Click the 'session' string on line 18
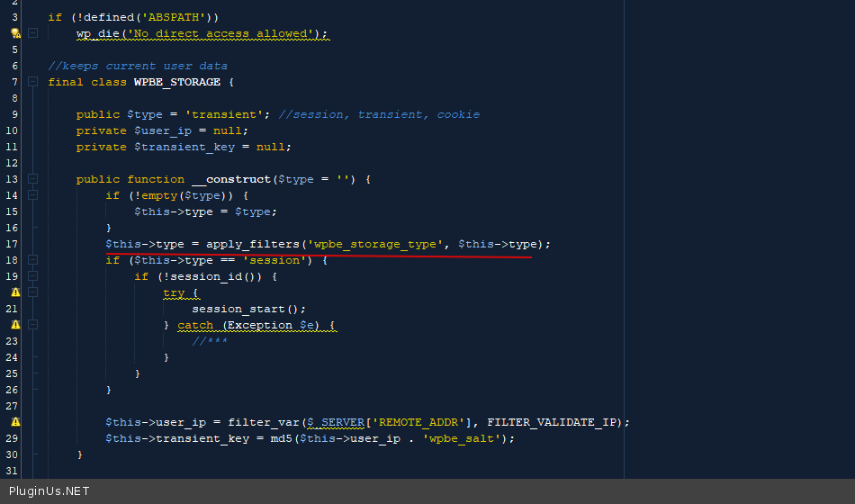Image resolution: width=855 pixels, height=504 pixels. (x=274, y=260)
